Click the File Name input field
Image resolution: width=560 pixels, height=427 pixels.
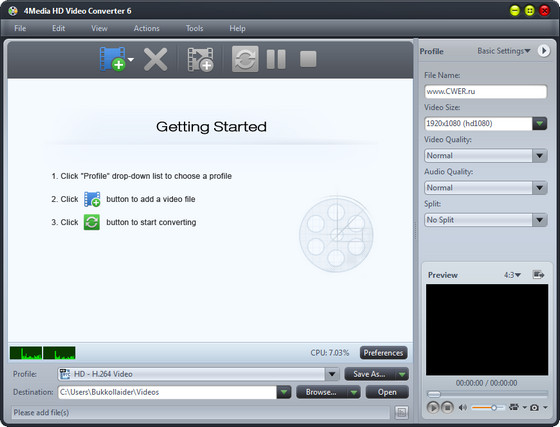485,91
